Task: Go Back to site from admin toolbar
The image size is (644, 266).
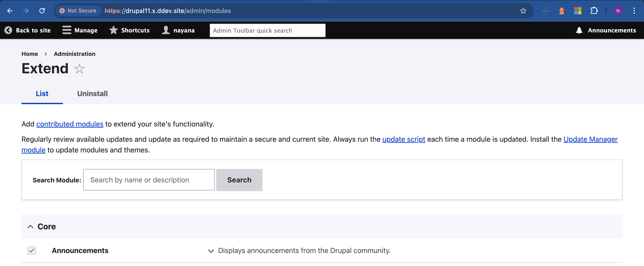Action: coord(28,30)
